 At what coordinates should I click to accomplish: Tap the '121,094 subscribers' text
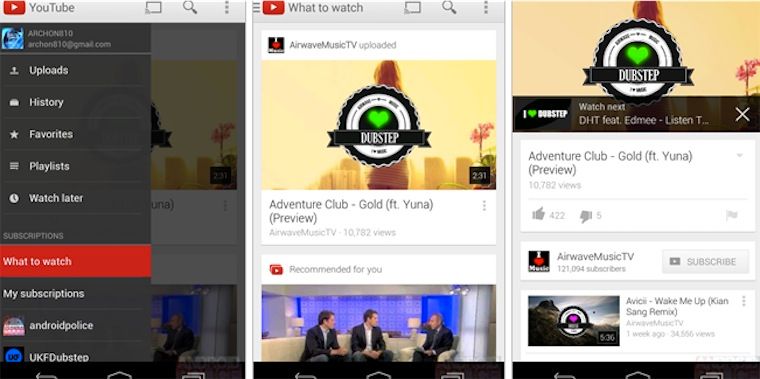point(591,269)
